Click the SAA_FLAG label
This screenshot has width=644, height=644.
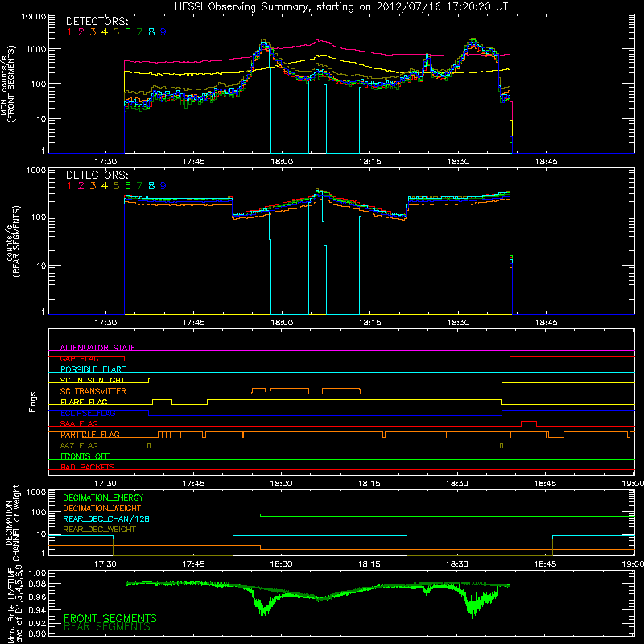click(79, 423)
